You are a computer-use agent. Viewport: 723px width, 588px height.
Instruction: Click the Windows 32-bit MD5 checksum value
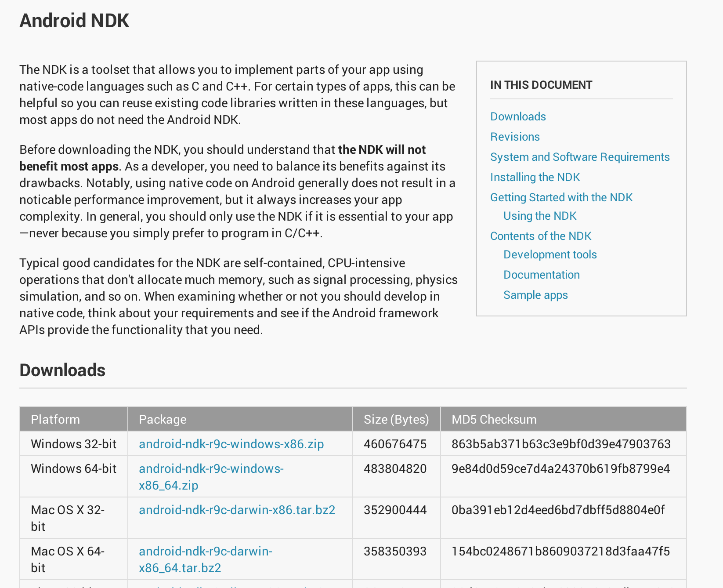click(561, 444)
